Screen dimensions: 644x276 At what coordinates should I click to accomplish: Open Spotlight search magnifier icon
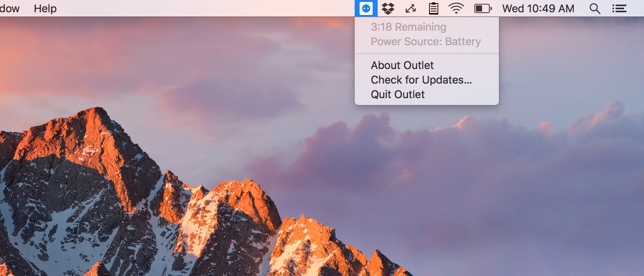coord(595,8)
